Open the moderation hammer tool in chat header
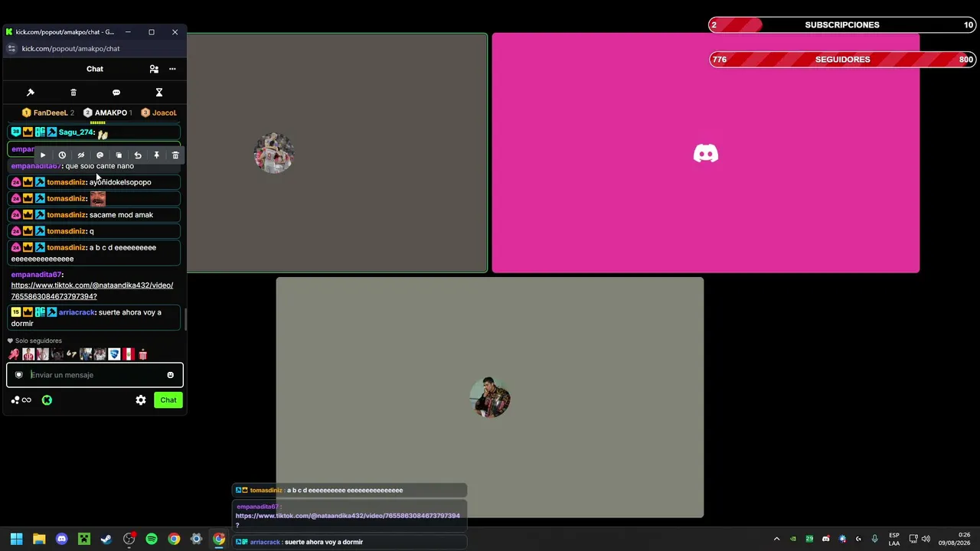This screenshot has width=980, height=551. click(31, 93)
